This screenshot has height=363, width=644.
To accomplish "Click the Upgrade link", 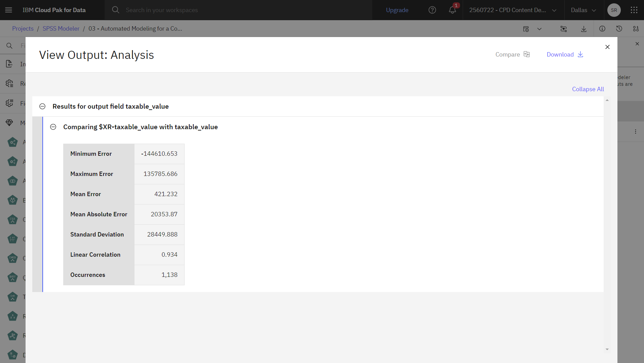I will [x=397, y=10].
